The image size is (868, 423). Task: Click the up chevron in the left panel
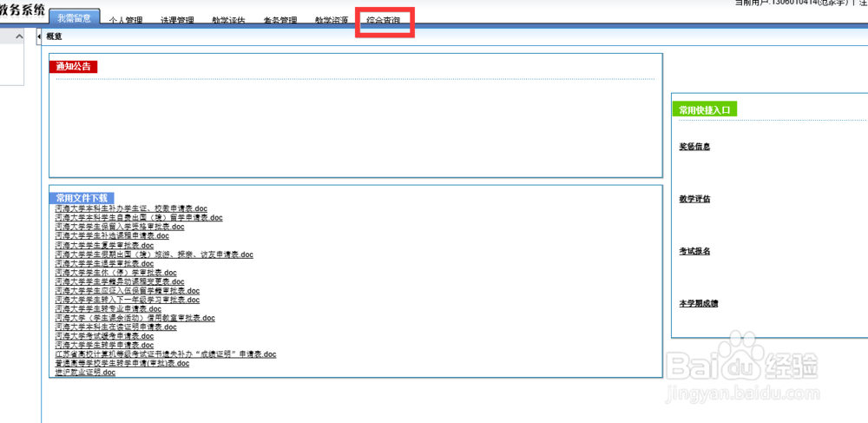(19, 36)
